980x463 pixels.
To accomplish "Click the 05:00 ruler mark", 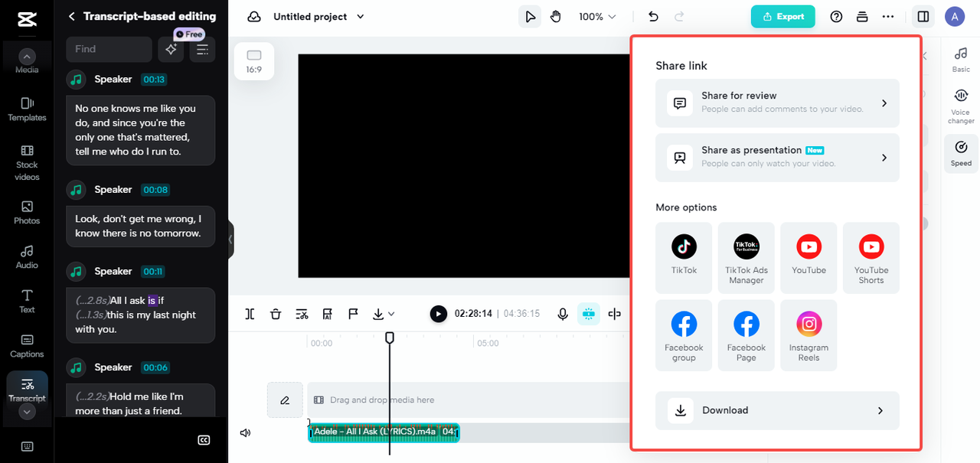I will tap(488, 344).
